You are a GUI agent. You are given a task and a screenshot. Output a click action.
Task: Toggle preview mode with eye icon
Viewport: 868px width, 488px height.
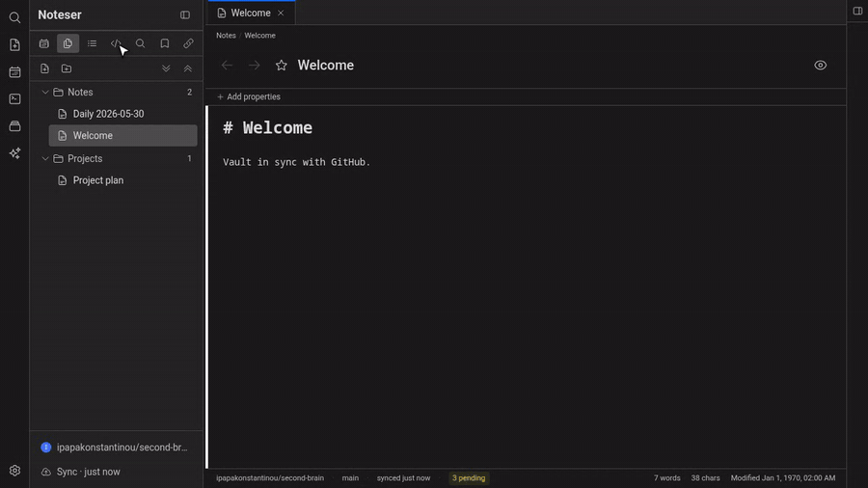coord(821,66)
